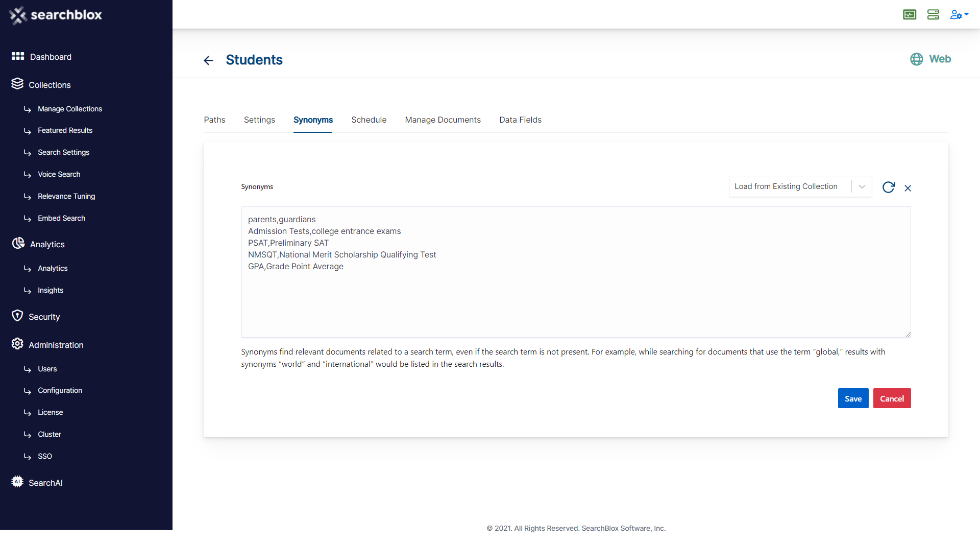Click the SearchAI chip icon
The image size is (980, 542).
click(x=17, y=482)
